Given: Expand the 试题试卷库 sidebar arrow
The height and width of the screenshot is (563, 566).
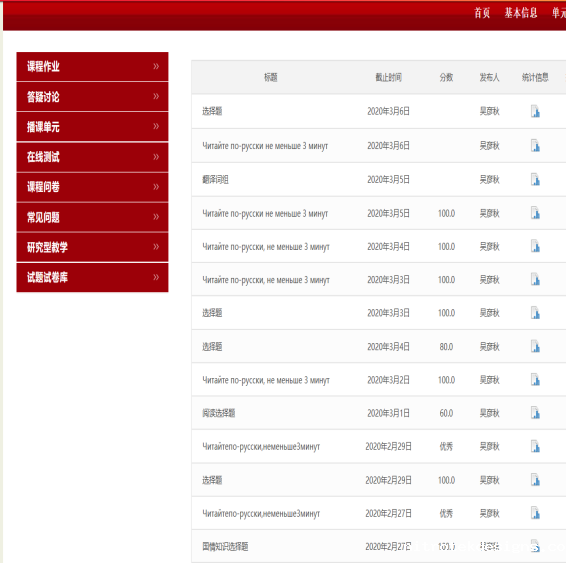Looking at the screenshot, I should (x=156, y=277).
